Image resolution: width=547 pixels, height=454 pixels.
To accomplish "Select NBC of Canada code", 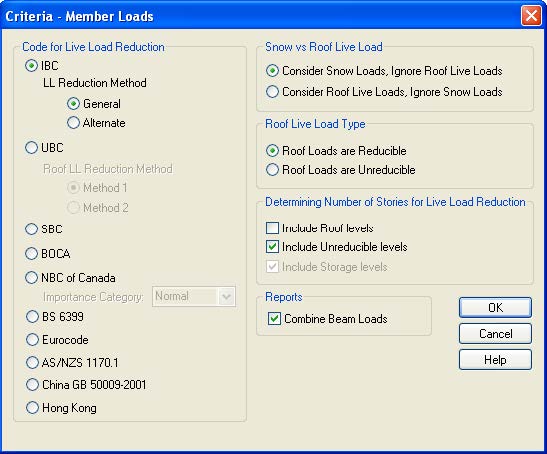I will coord(31,278).
